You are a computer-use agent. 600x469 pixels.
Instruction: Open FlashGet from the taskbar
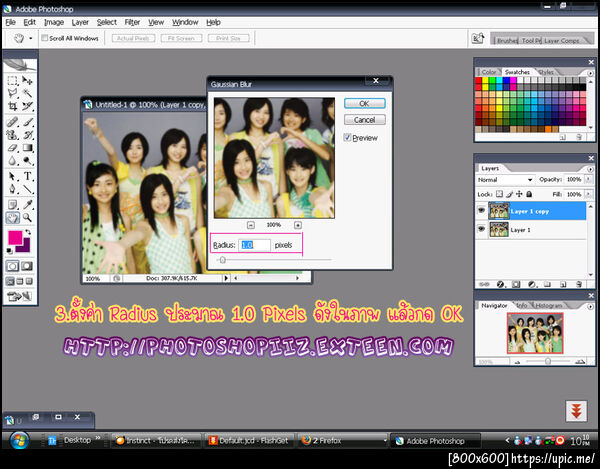click(x=249, y=441)
